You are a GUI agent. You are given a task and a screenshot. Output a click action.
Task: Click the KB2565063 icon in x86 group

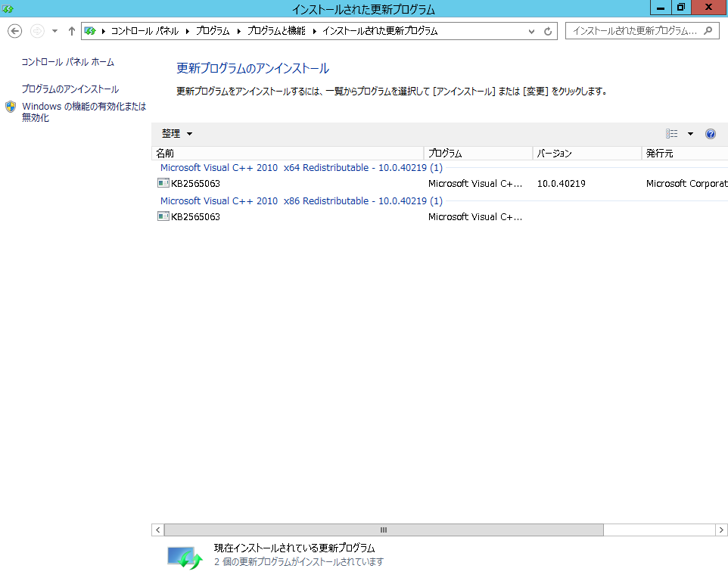click(x=163, y=216)
